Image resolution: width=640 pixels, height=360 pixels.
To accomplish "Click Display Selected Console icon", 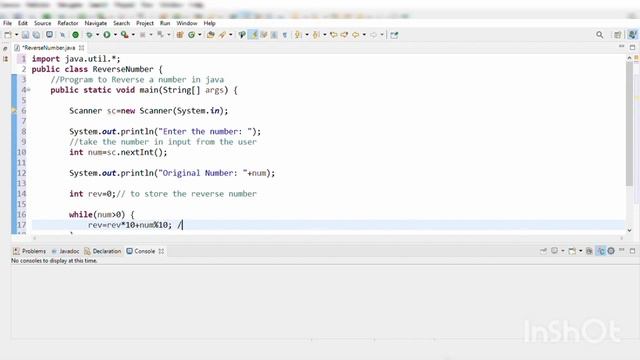I will click(x=554, y=251).
